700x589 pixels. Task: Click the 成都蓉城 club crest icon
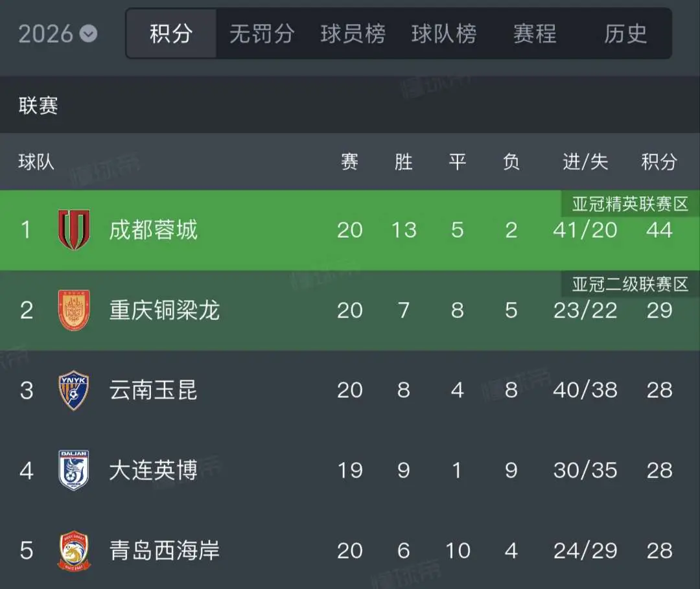click(74, 230)
